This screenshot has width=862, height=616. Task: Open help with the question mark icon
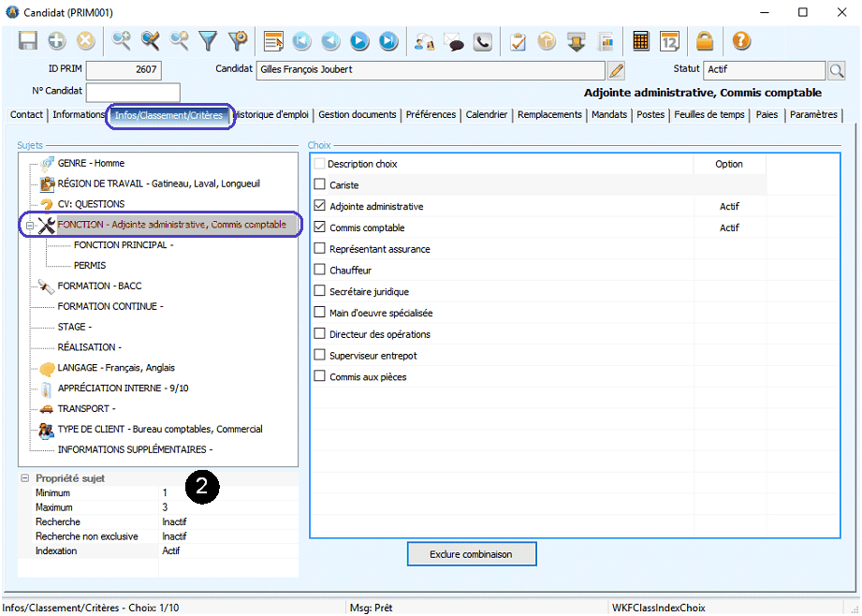(741, 41)
